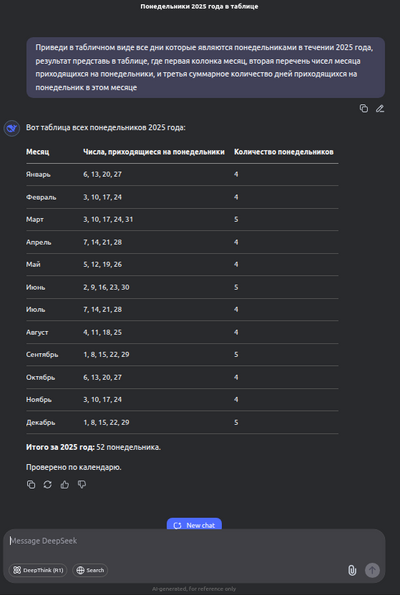Click the user question bubble text

pyautogui.click(x=205, y=68)
